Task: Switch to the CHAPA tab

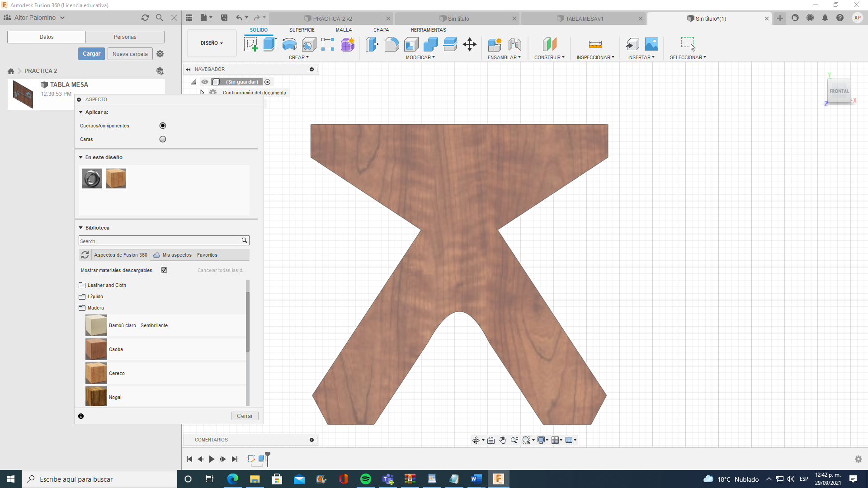Action: point(381,30)
